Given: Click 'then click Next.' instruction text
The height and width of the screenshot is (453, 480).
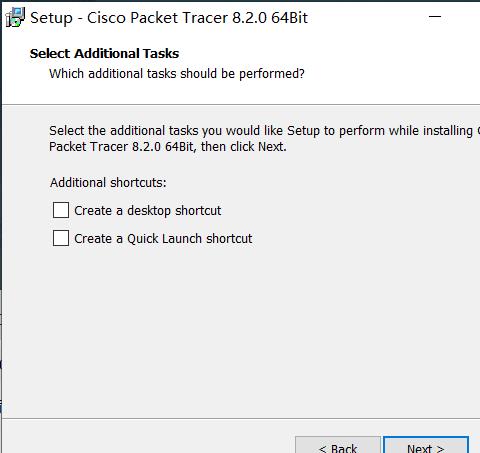Looking at the screenshot, I should [244, 147].
